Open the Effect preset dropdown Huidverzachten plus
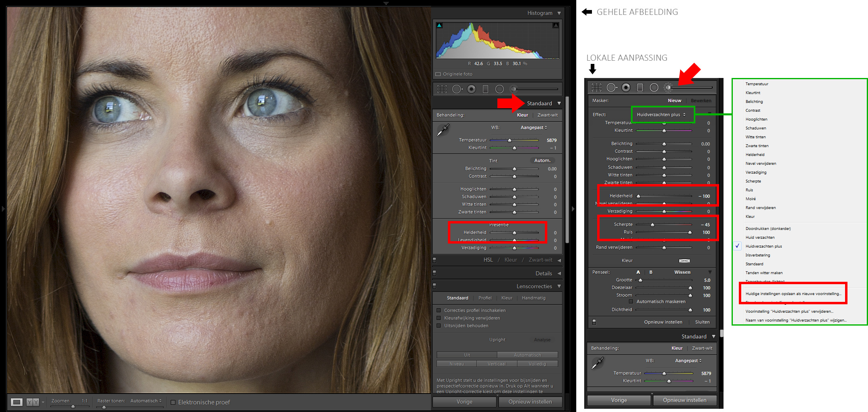Screen dimensions: 868x412 click(661, 115)
